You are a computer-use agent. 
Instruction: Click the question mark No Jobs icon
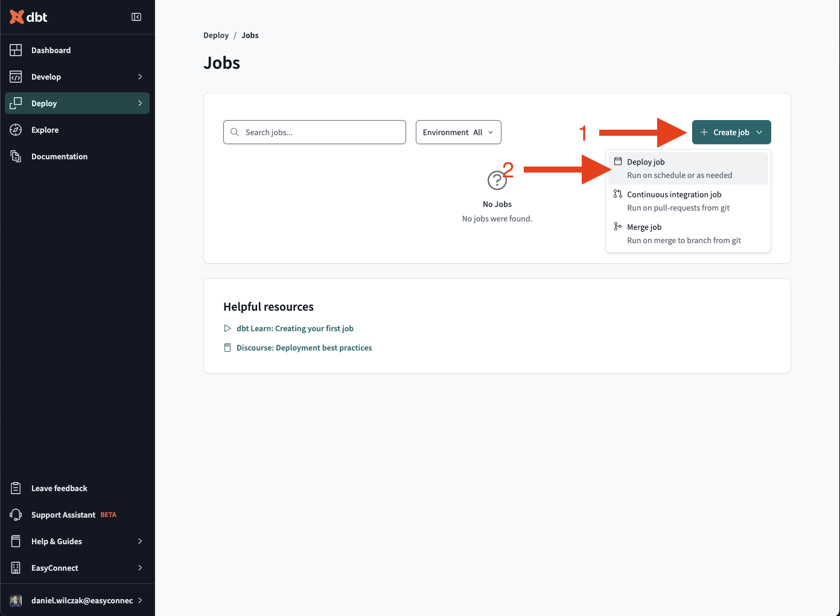pos(497,180)
